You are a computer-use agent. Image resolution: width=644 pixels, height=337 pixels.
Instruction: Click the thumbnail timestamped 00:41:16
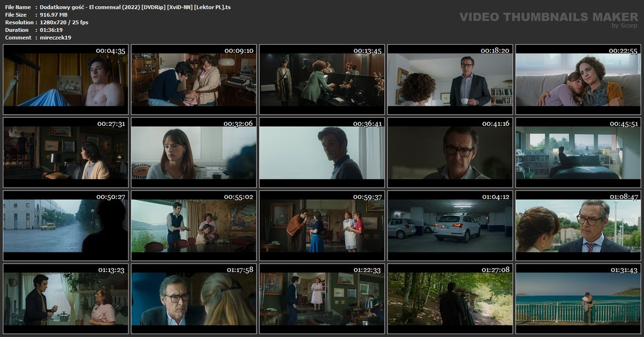tap(450, 153)
